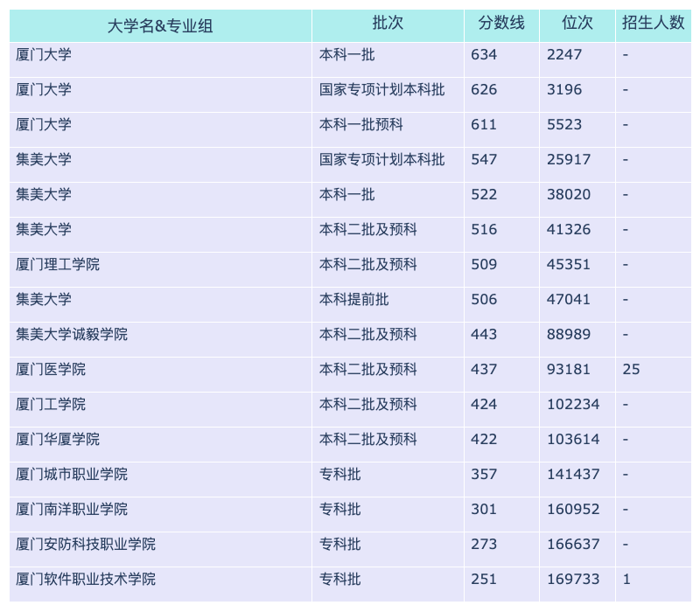Click 厦门城市职业学院 row name
Viewport: 700px width, 612px height.
tap(72, 474)
